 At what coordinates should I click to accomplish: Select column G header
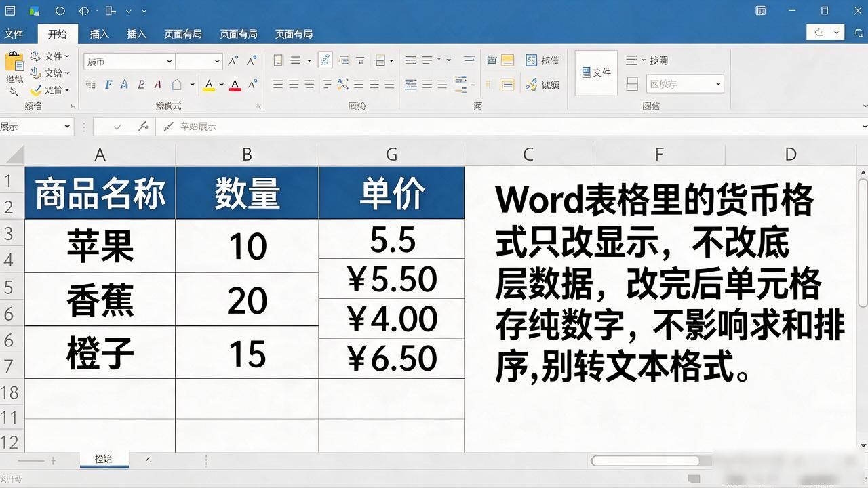[x=391, y=155]
